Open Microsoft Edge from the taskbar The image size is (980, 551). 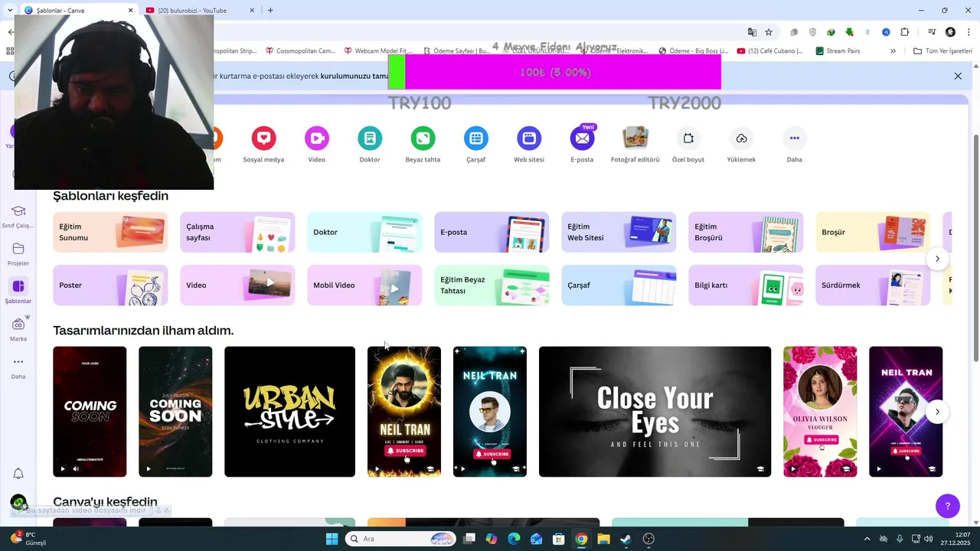point(514,539)
